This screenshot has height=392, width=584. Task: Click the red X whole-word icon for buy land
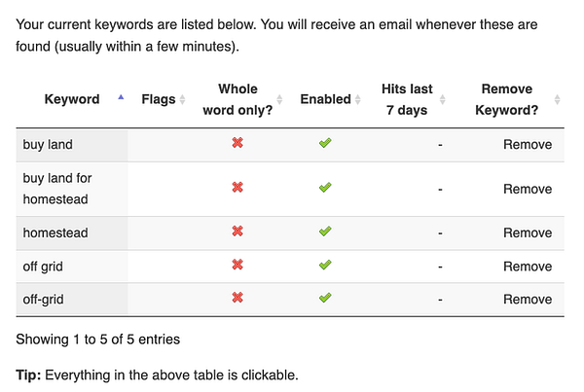coord(237,143)
